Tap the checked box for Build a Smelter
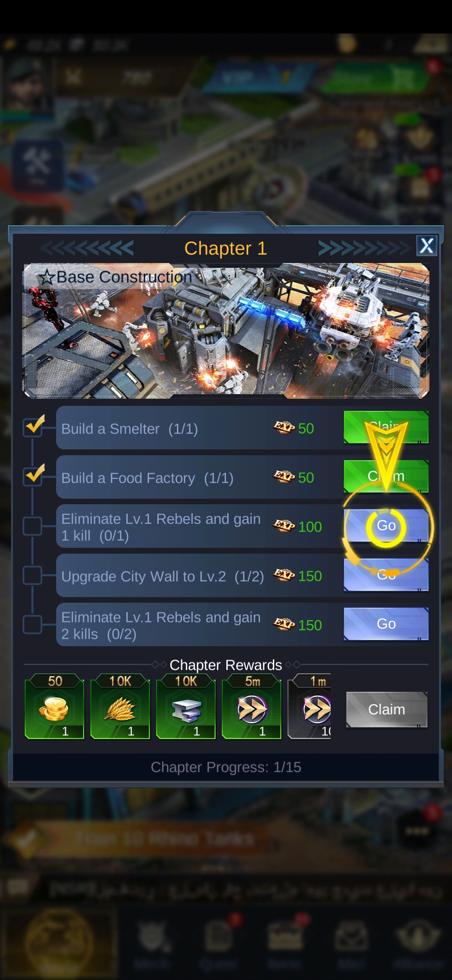 pos(33,426)
